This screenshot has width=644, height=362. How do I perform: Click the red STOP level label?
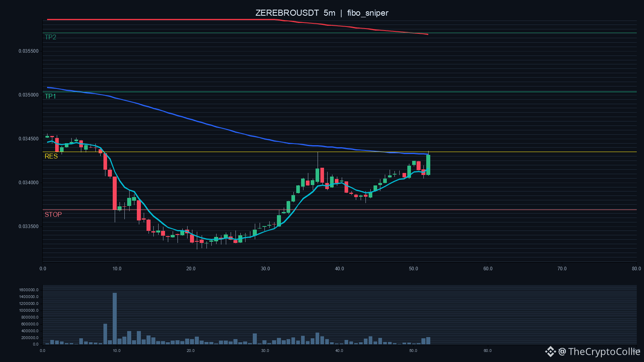(x=53, y=214)
